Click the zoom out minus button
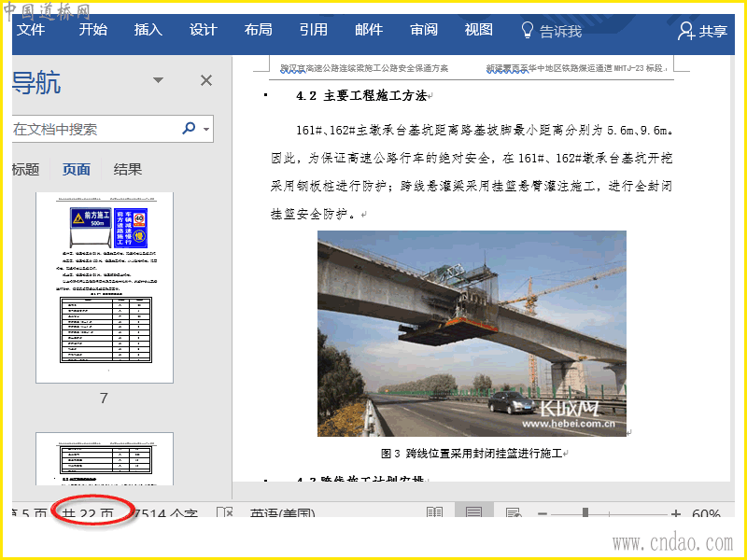 [x=543, y=514]
